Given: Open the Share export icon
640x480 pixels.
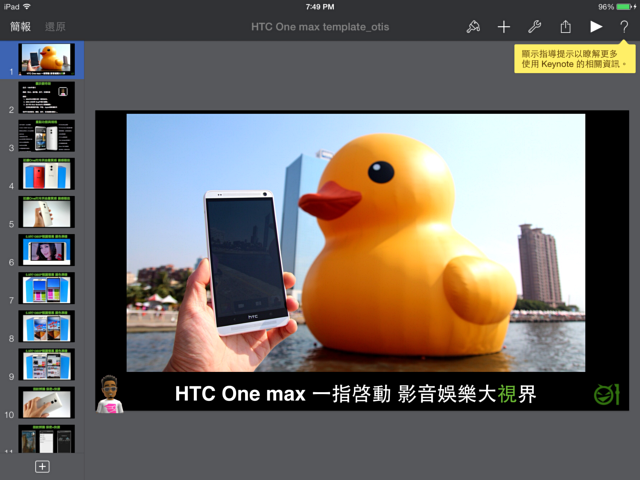Looking at the screenshot, I should [565, 27].
